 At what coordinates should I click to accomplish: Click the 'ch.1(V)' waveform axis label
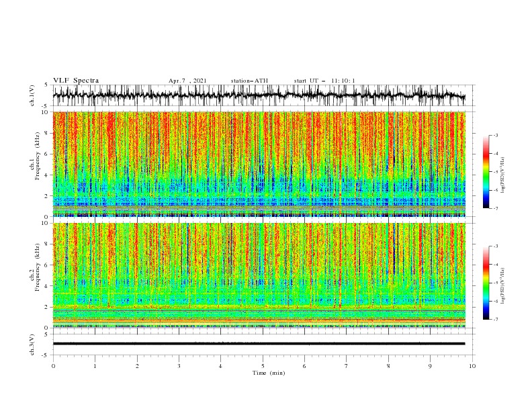pos(32,95)
